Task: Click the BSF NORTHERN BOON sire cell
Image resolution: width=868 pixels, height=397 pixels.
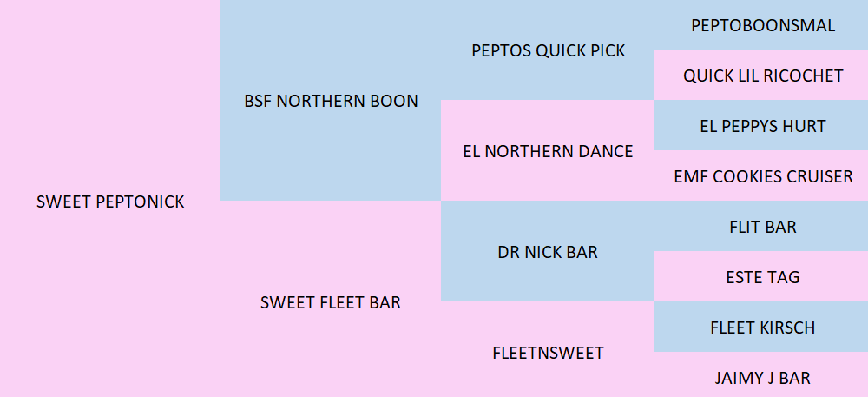Action: coord(331,100)
